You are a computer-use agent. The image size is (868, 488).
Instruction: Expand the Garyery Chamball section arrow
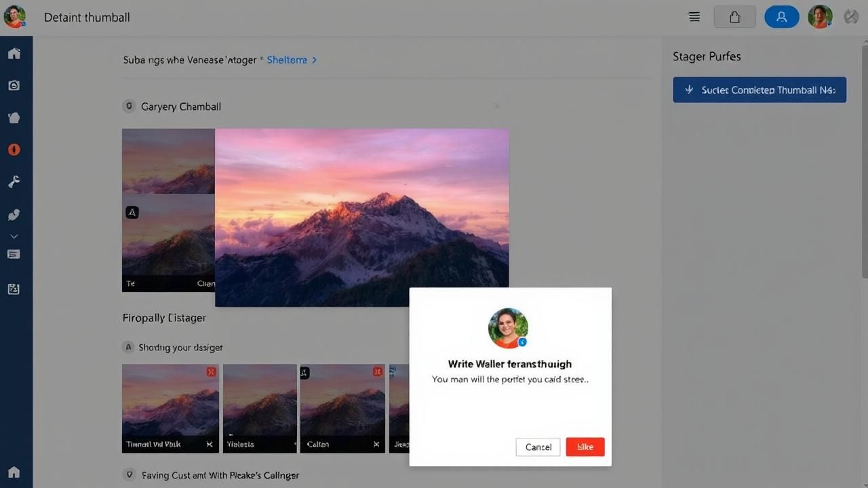point(497,106)
